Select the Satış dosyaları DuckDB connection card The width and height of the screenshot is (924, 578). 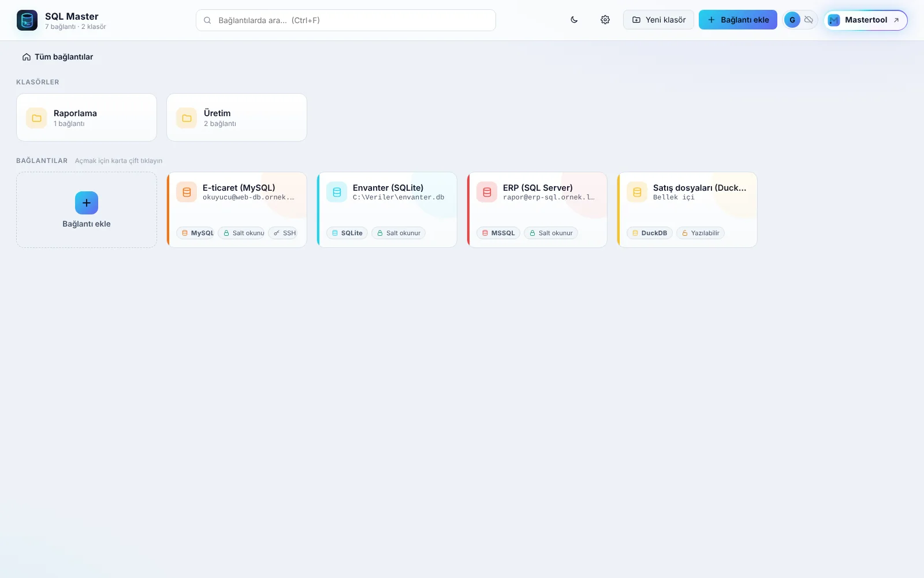point(687,210)
